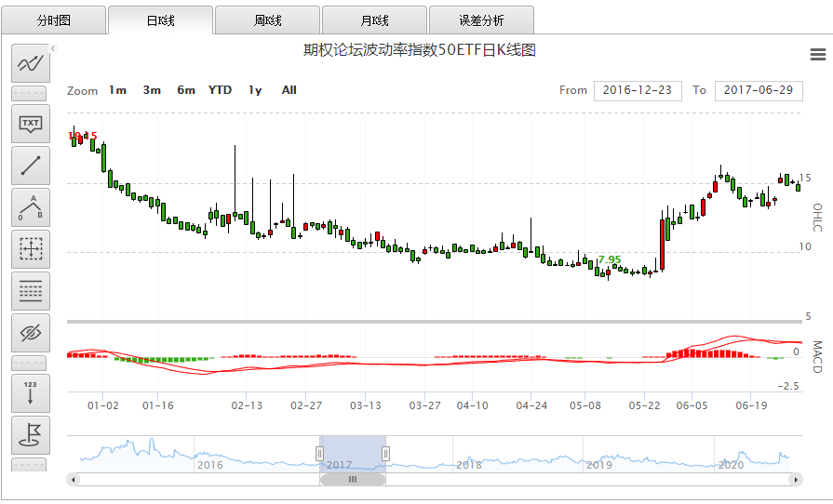Set zoom range to 3m
Image resolution: width=833 pixels, height=504 pixels.
(152, 90)
